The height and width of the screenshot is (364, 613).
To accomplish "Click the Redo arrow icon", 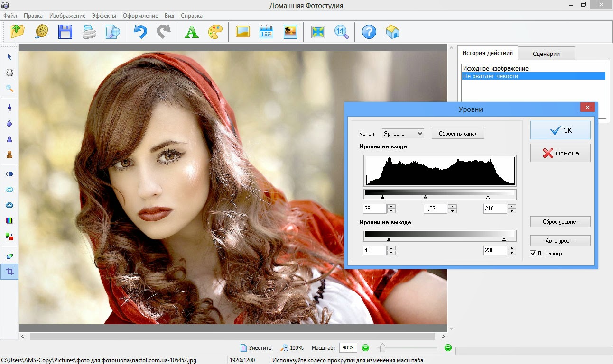I will pyautogui.click(x=164, y=32).
